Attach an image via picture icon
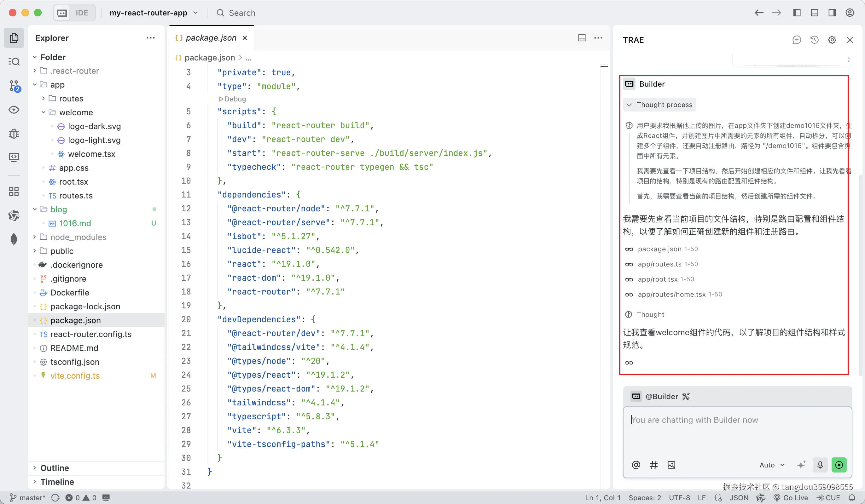Image resolution: width=865 pixels, height=504 pixels. point(671,465)
